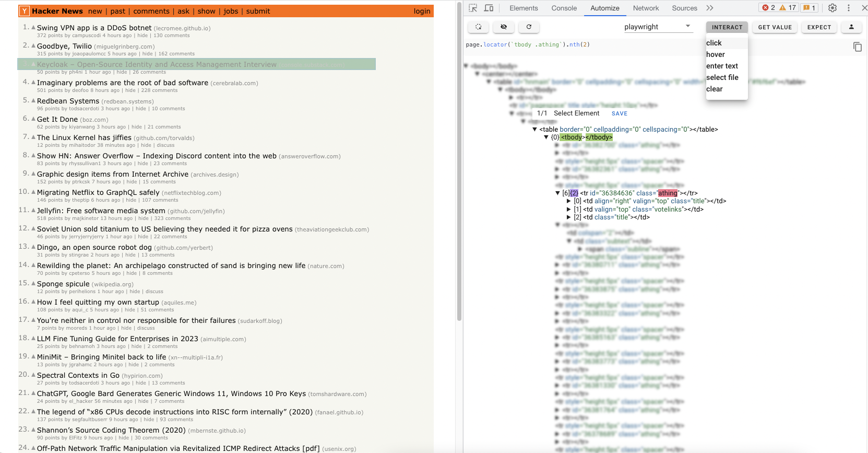This screenshot has width=868, height=453.
Task: Upvote the Dingo robot dog story
Action: pyautogui.click(x=33, y=247)
